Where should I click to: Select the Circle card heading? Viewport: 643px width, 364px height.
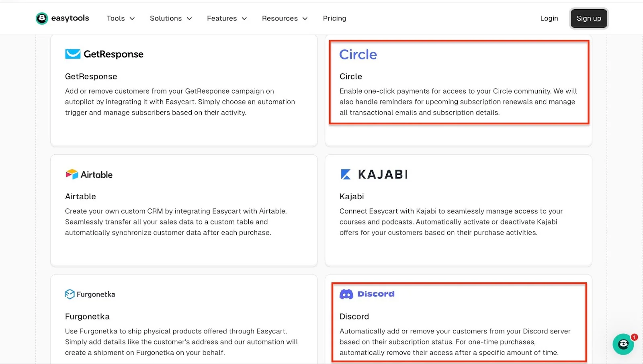click(351, 76)
